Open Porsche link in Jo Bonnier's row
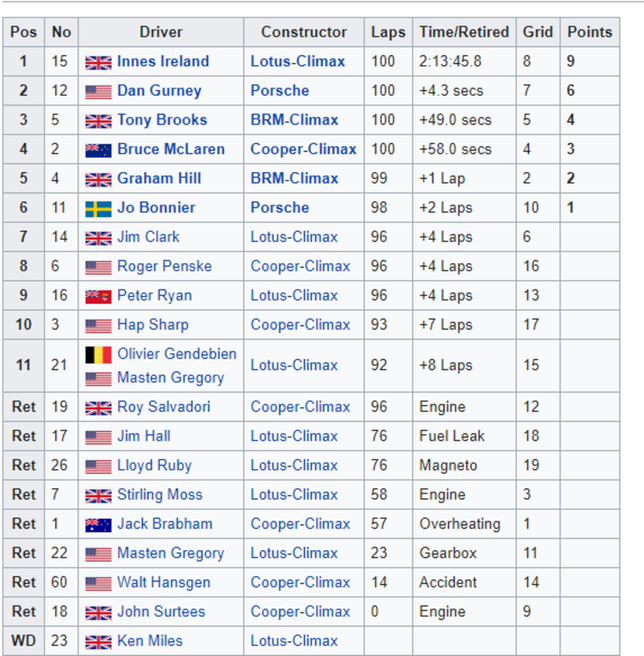644x656 pixels. coord(280,207)
